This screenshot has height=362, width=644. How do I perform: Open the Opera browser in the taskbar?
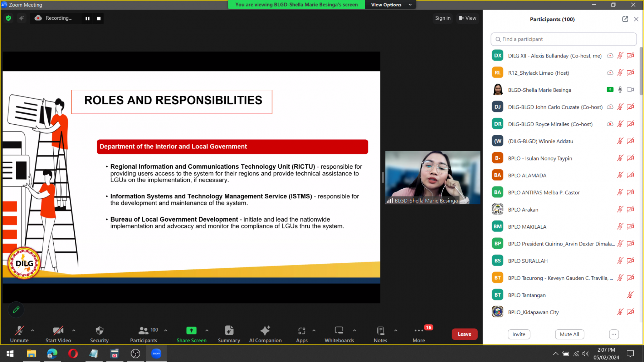click(73, 354)
